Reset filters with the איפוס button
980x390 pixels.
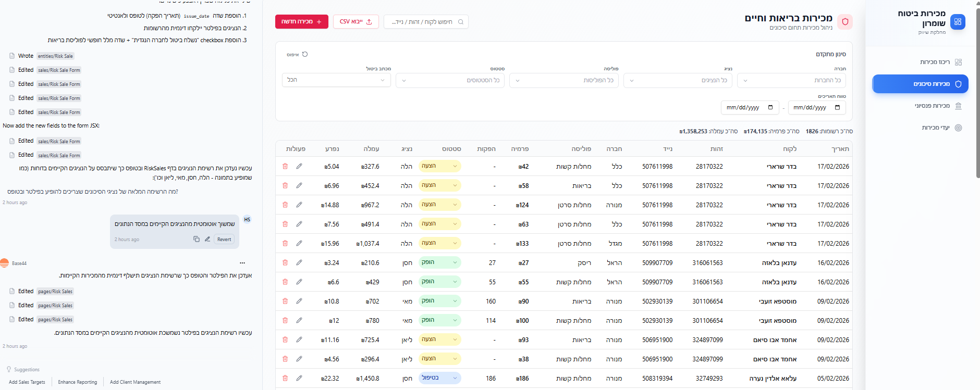(x=298, y=54)
